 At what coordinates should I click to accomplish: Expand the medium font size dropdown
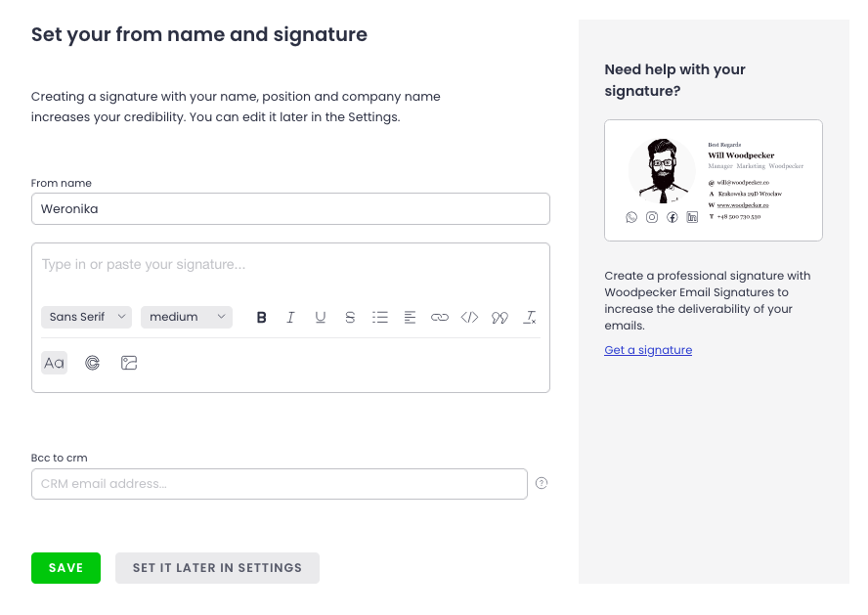click(187, 317)
